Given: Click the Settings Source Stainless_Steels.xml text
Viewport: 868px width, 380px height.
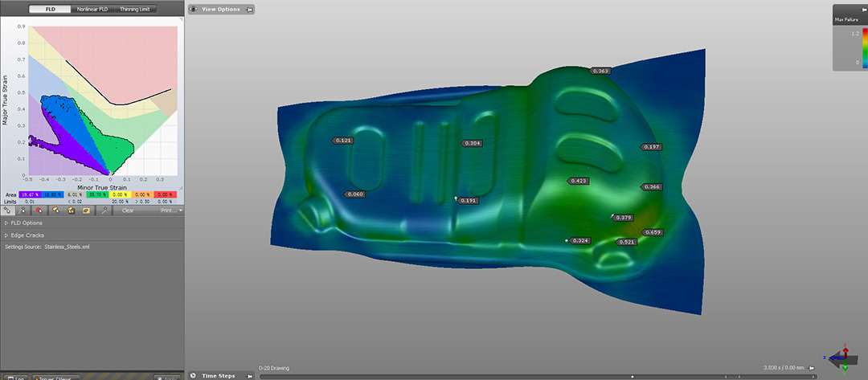Looking at the screenshot, I should 47,247.
